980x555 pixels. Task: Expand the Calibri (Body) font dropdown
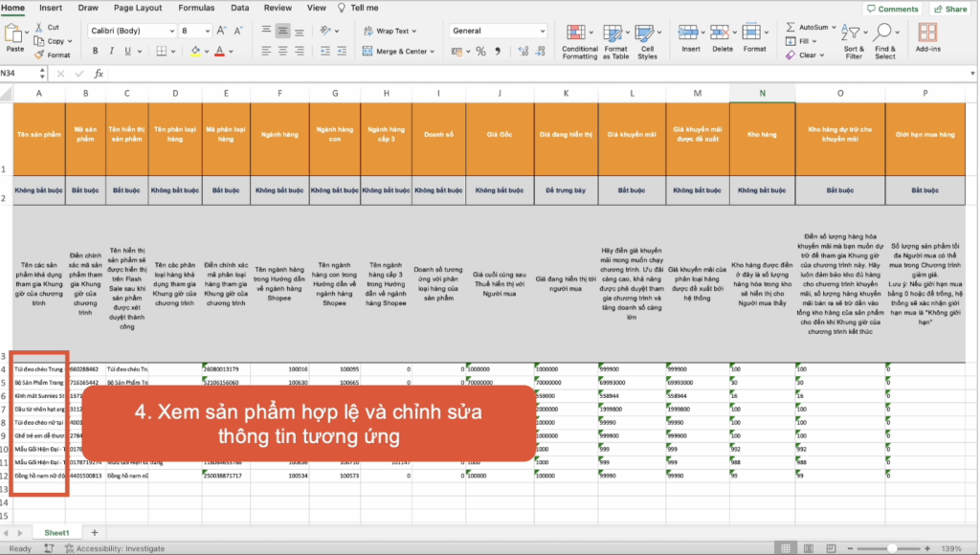pos(170,31)
